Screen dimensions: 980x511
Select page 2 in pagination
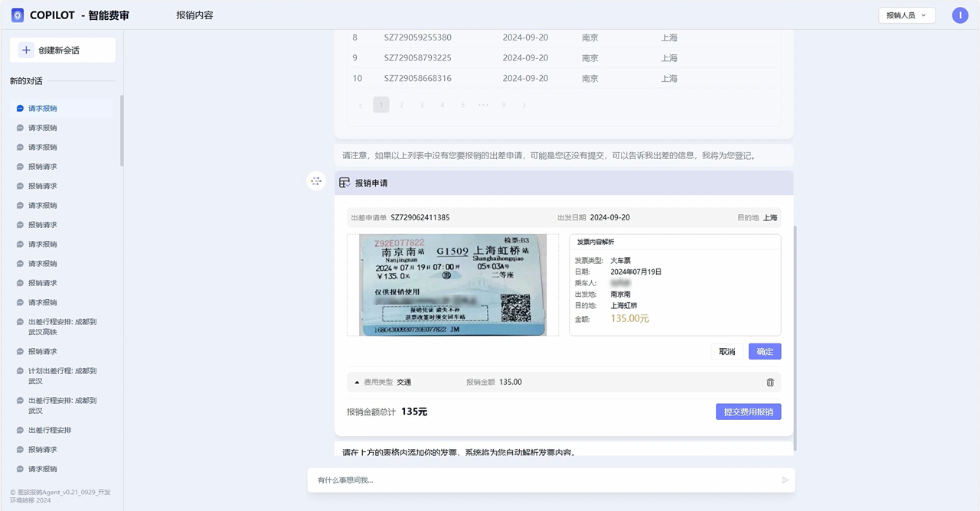pos(401,105)
